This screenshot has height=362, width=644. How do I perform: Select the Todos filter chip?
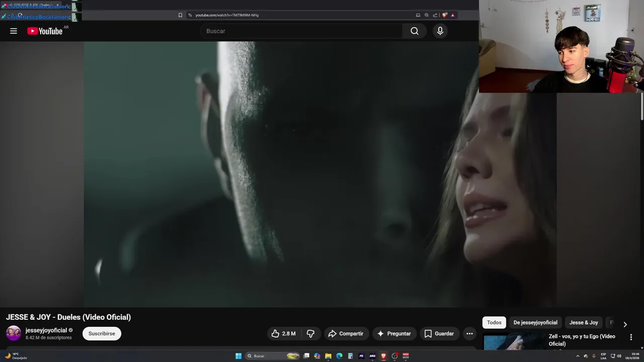pyautogui.click(x=494, y=323)
